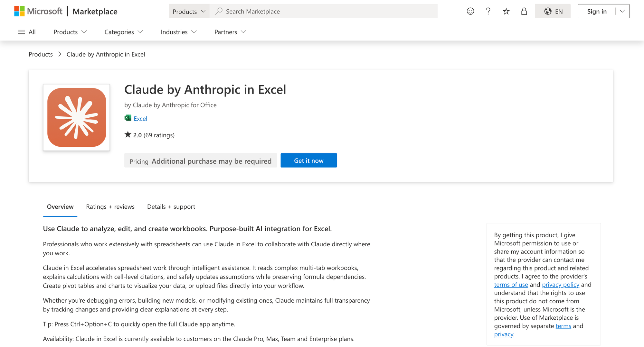Expand the Categories navigation menu

click(x=124, y=32)
